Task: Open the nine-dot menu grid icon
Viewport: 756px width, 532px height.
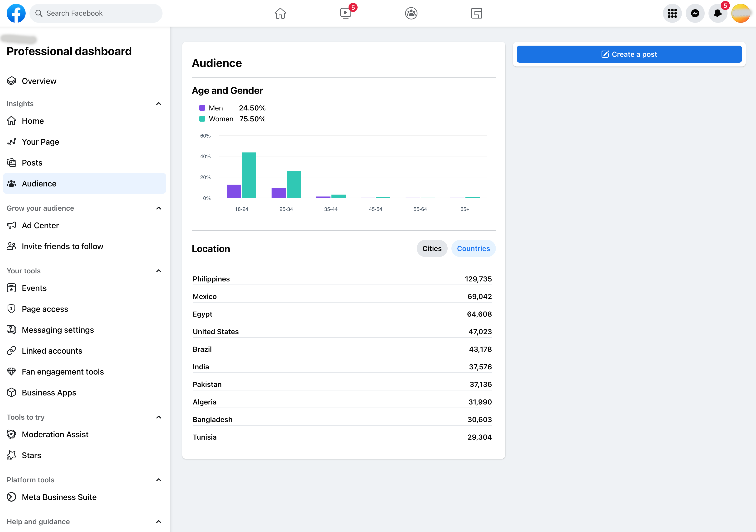Action: click(x=672, y=14)
